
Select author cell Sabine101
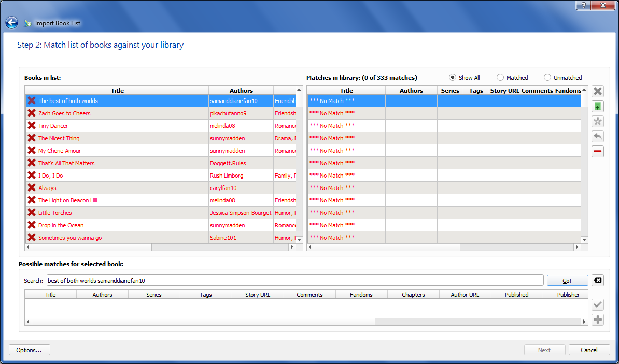click(x=241, y=238)
